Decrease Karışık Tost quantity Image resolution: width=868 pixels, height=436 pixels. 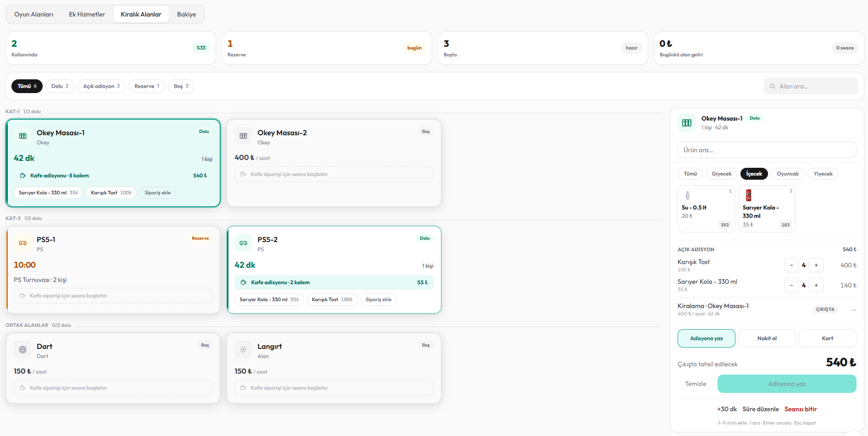pyautogui.click(x=791, y=265)
